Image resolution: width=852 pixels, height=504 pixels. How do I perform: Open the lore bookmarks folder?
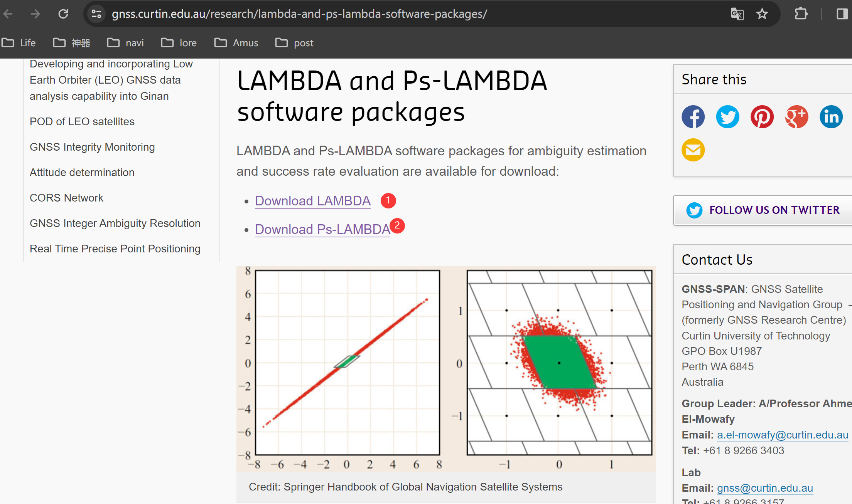point(179,43)
